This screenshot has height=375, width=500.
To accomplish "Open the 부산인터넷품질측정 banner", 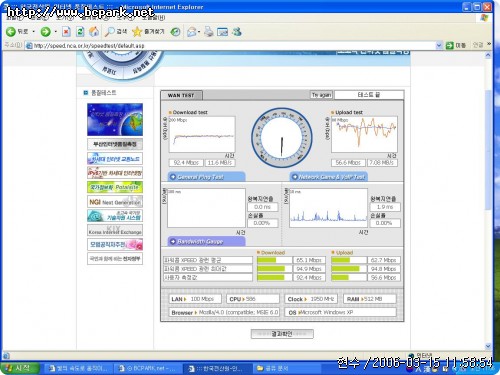I will [x=115, y=144].
